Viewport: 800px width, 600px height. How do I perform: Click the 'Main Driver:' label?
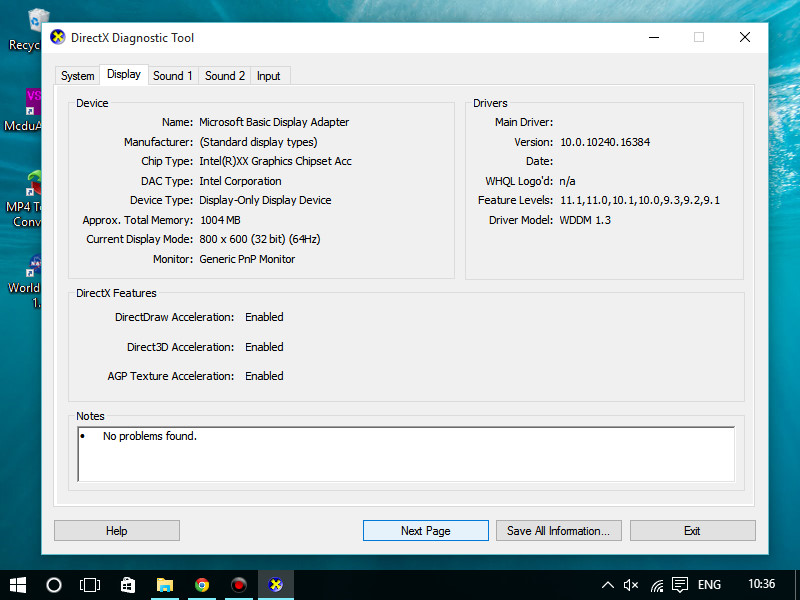524,122
